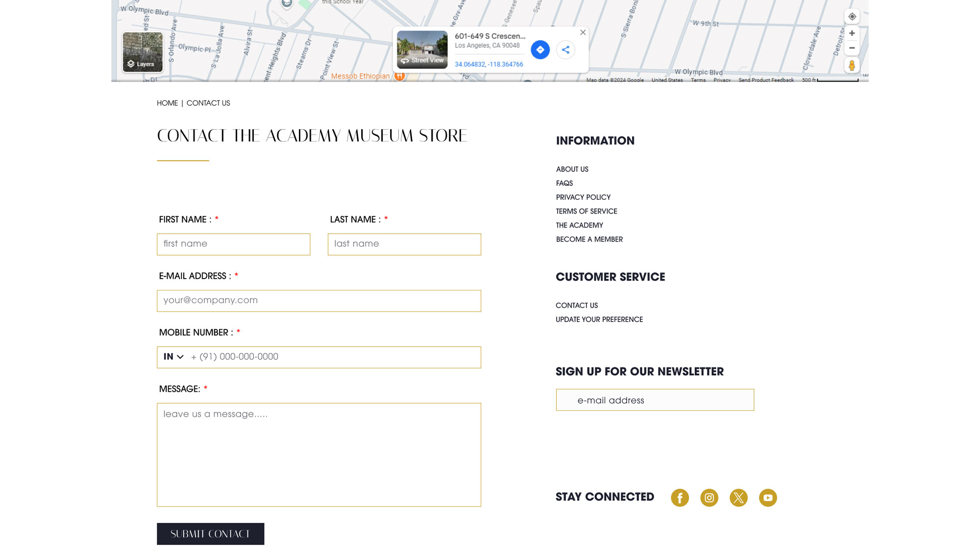Image resolution: width=980 pixels, height=549 pixels.
Task: Open the Instagram social icon
Action: tap(709, 498)
